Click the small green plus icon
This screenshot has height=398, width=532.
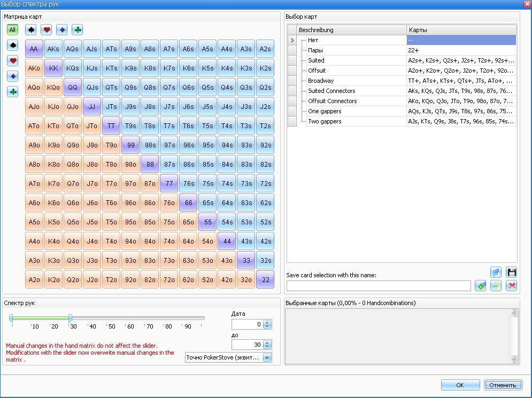click(x=496, y=286)
